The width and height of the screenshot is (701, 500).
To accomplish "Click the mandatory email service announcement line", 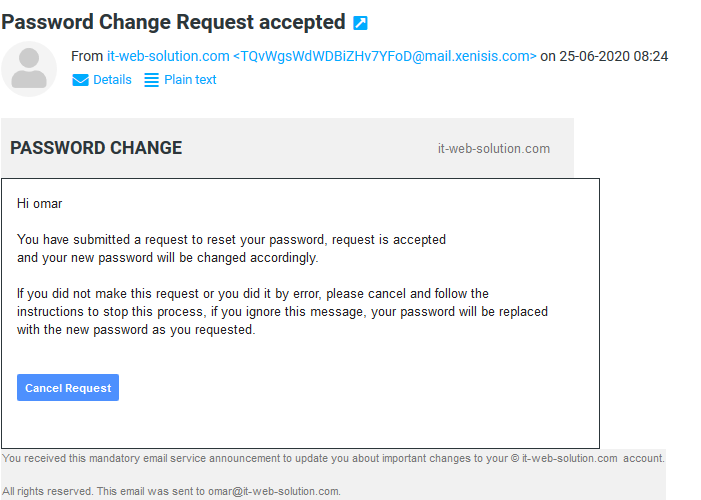I will 334,458.
